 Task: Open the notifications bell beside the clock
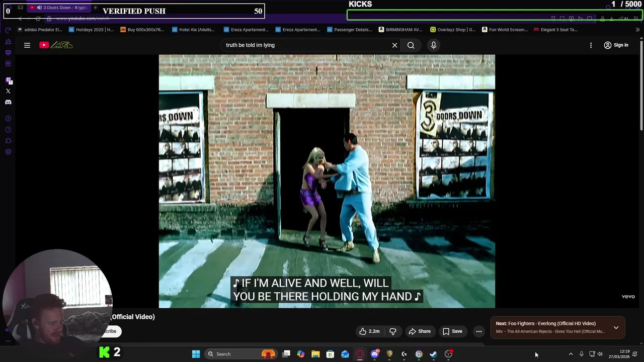click(x=635, y=354)
